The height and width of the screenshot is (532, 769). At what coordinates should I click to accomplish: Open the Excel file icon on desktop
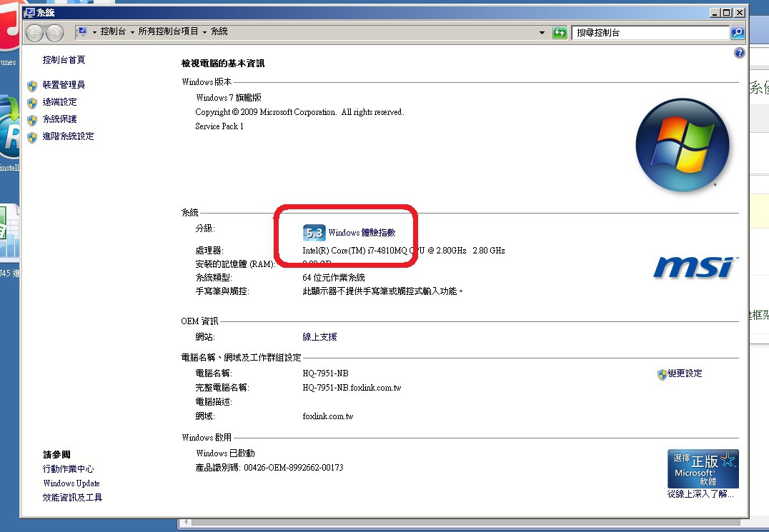pos(9,233)
